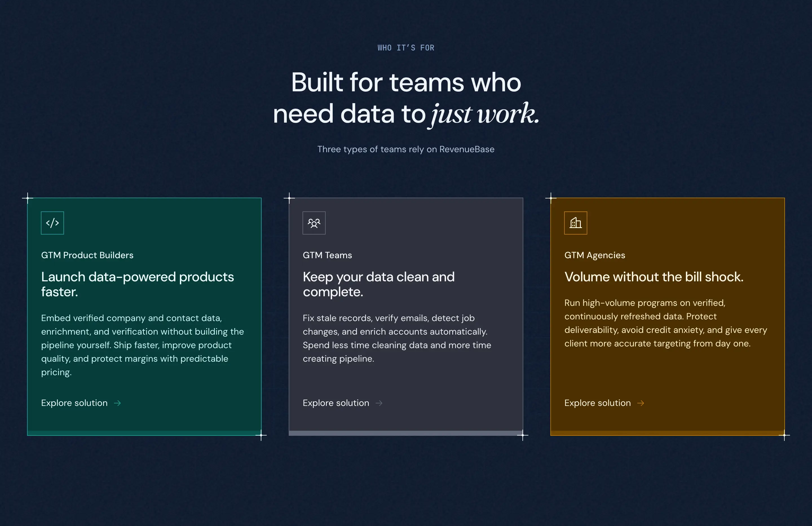Click the WHO IT'S FOR label

(x=406, y=47)
